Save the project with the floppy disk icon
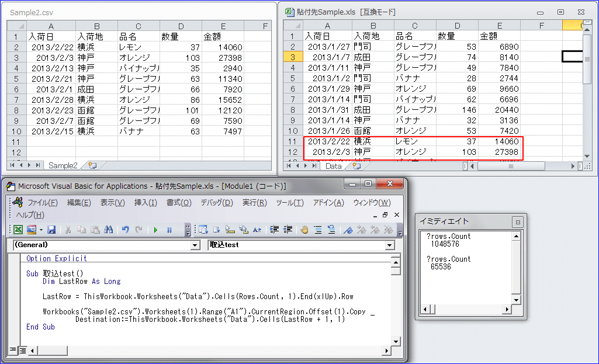Viewport: 599px width, 364px height. (51, 230)
